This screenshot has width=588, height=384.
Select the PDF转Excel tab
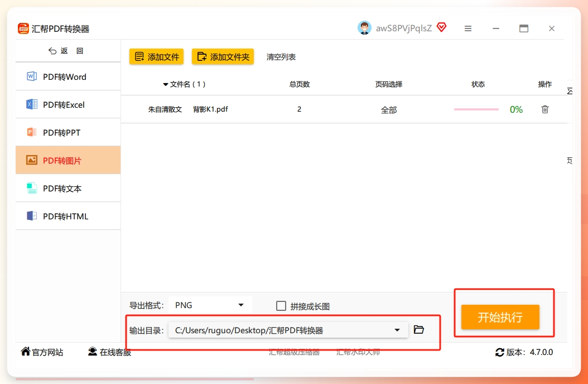click(x=68, y=104)
